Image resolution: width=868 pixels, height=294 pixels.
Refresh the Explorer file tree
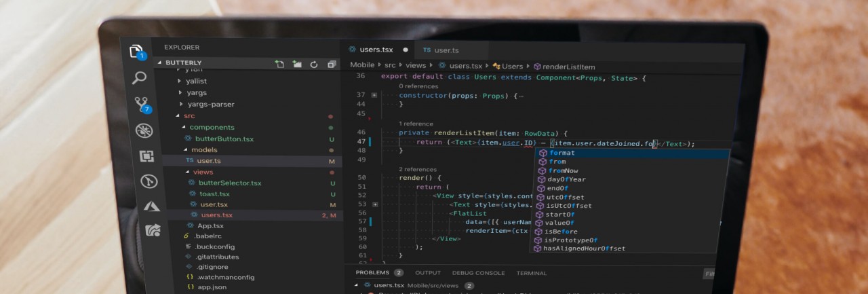click(x=314, y=64)
